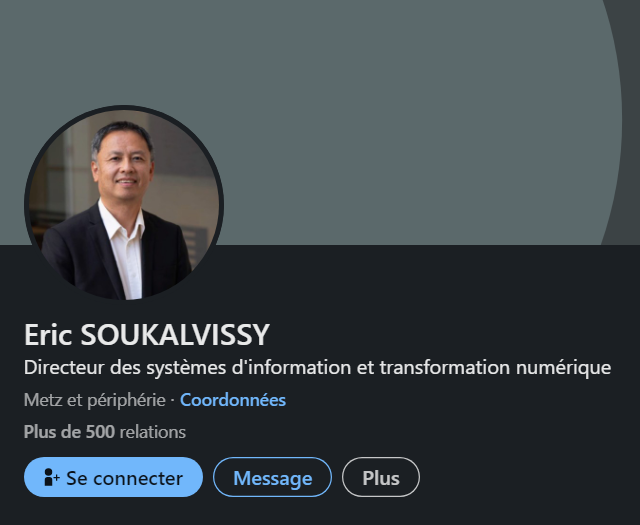Click the first name Eric in the title
This screenshot has height=525, width=640.
pyautogui.click(x=48, y=335)
